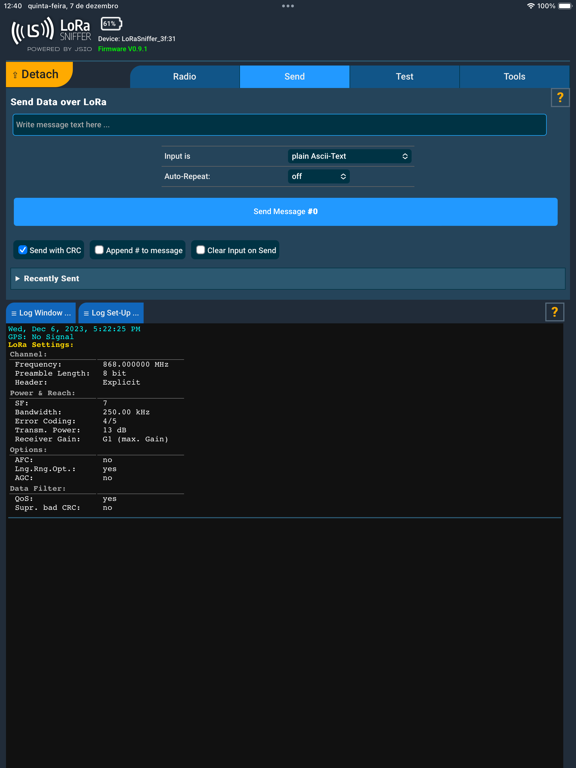This screenshot has height=768, width=576.
Task: Open help for the Send panel
Action: [560, 97]
